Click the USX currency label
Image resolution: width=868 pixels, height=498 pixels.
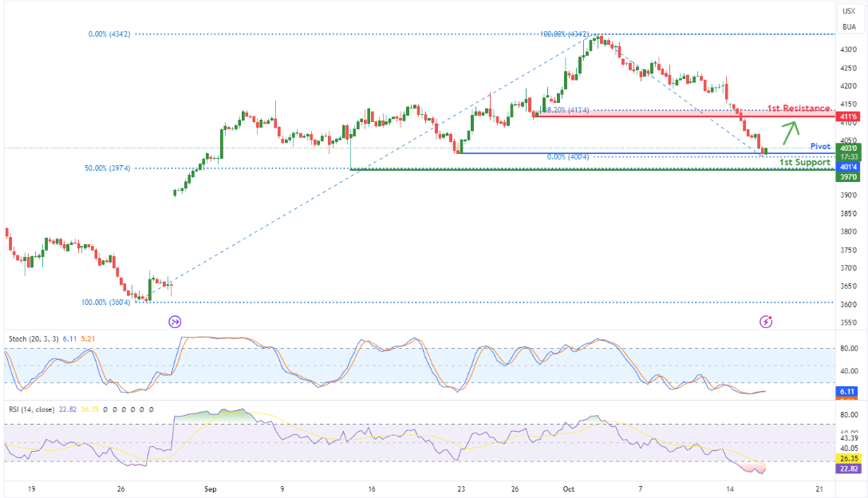tap(849, 11)
